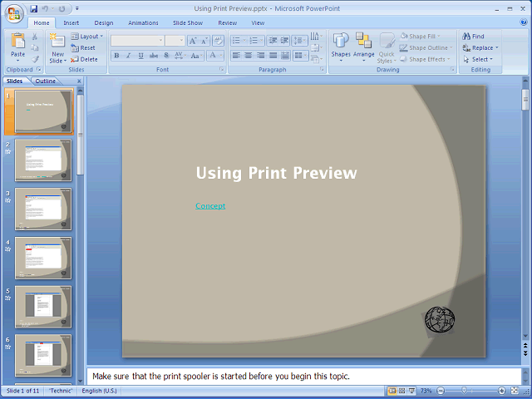532x399 pixels.
Task: Switch to the Animations ribbon tab
Action: (143, 22)
